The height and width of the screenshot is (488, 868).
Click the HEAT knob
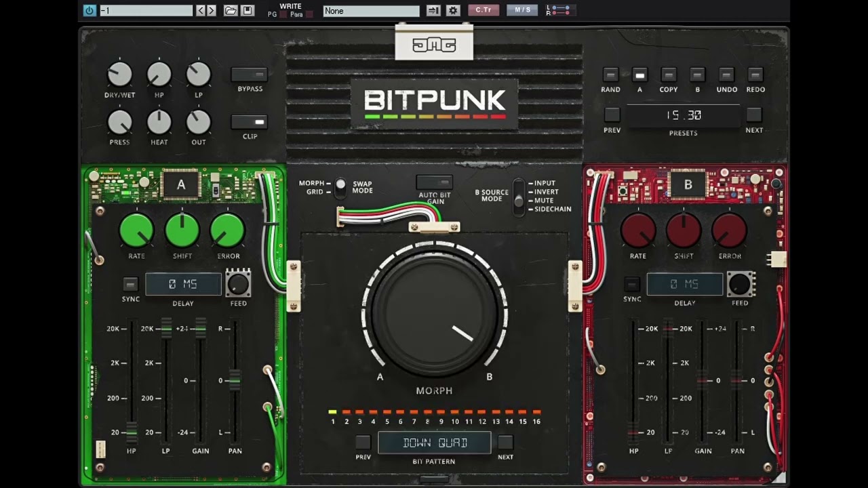coord(159,122)
